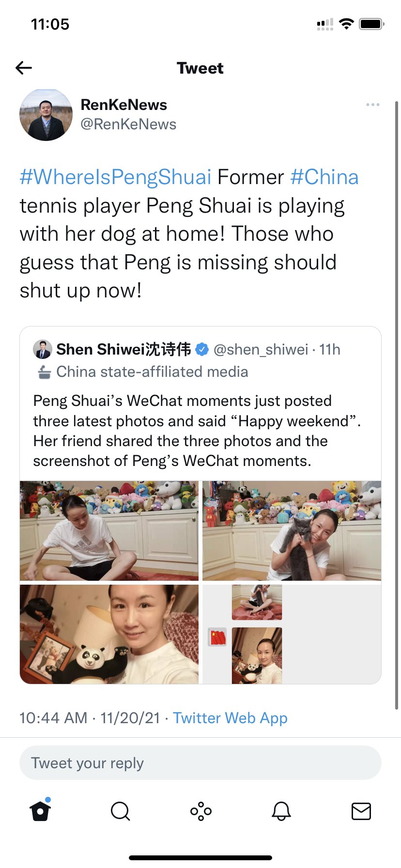Screen dimensions: 401x868
Task: Open the #WhereIsPengShuai hashtag
Action: point(116,177)
